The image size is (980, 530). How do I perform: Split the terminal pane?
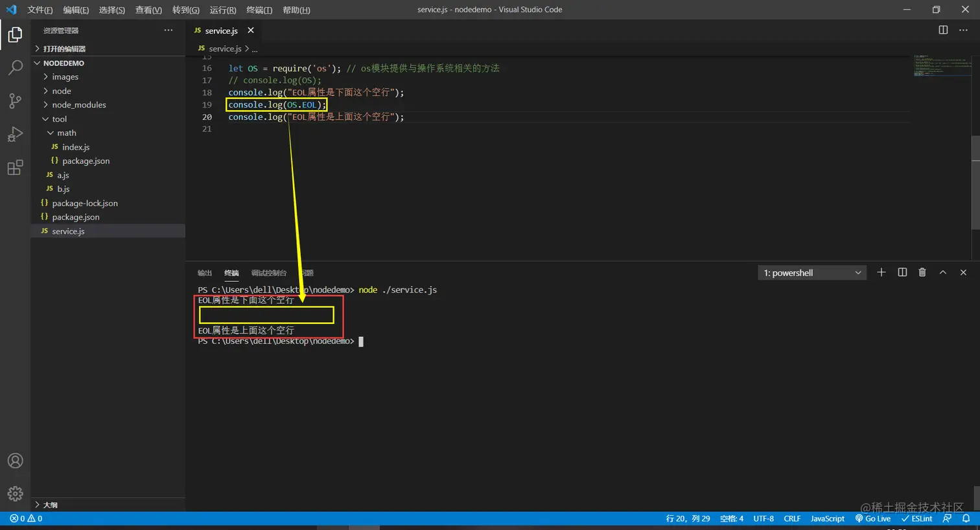[902, 272]
